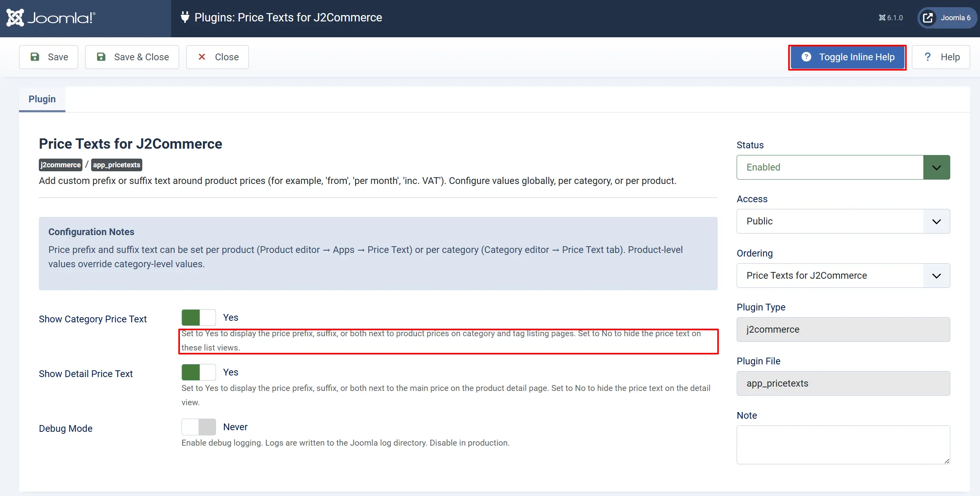The height and width of the screenshot is (496, 980).
Task: Click the Plugin Type field label
Action: (761, 307)
